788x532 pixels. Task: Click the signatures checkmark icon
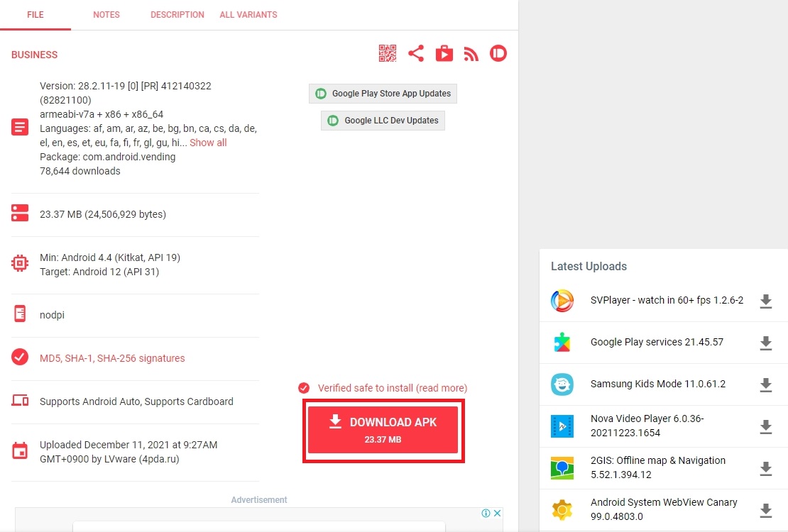click(20, 358)
